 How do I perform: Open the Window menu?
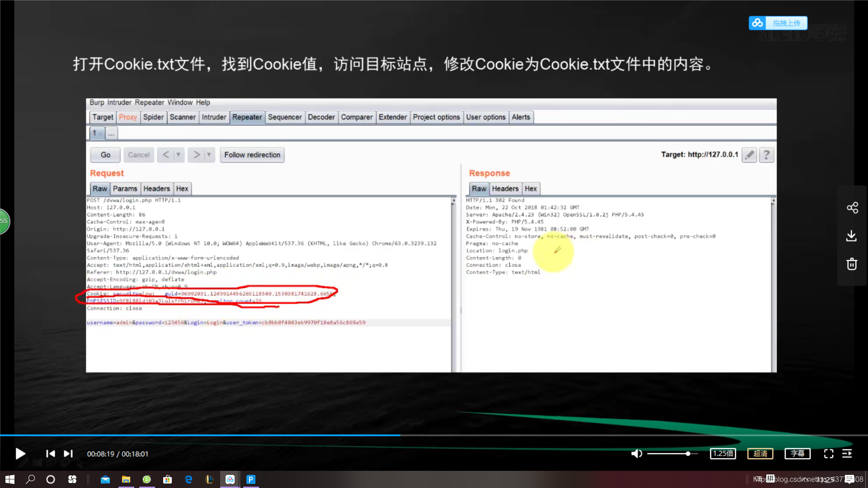180,103
